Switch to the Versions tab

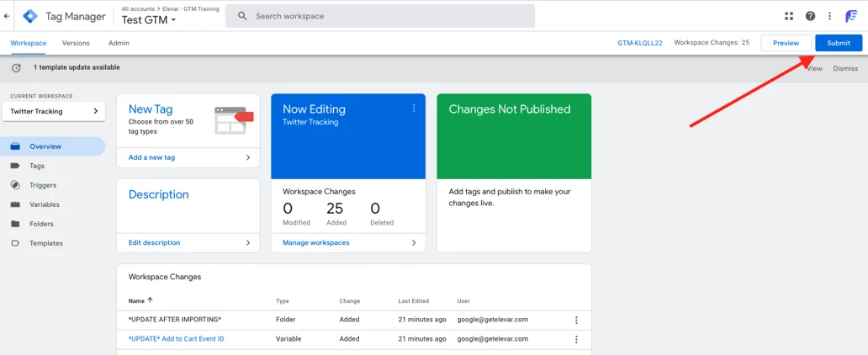[x=76, y=43]
